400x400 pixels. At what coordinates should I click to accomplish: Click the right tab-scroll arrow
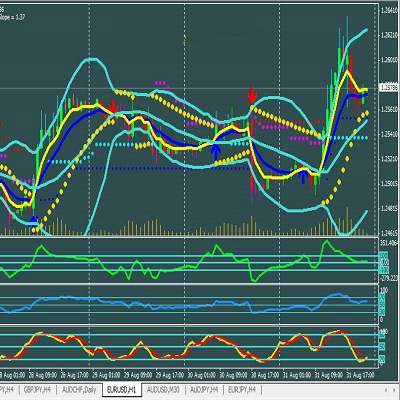click(394, 390)
